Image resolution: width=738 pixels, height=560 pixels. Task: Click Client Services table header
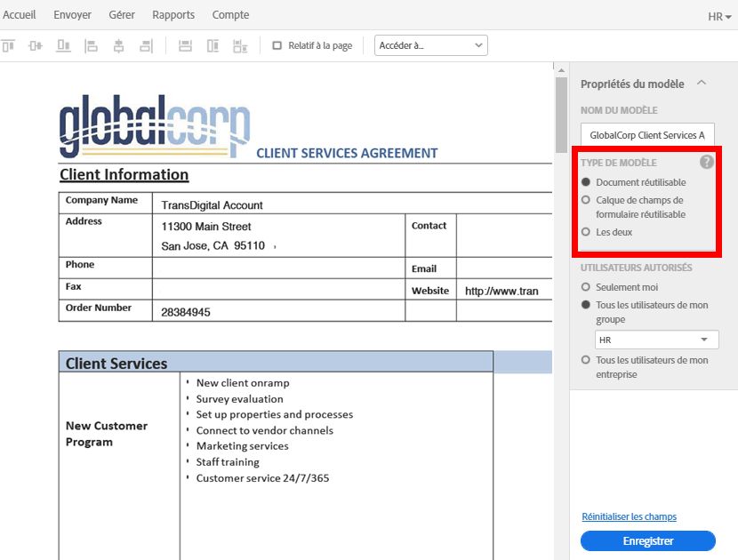tap(276, 363)
